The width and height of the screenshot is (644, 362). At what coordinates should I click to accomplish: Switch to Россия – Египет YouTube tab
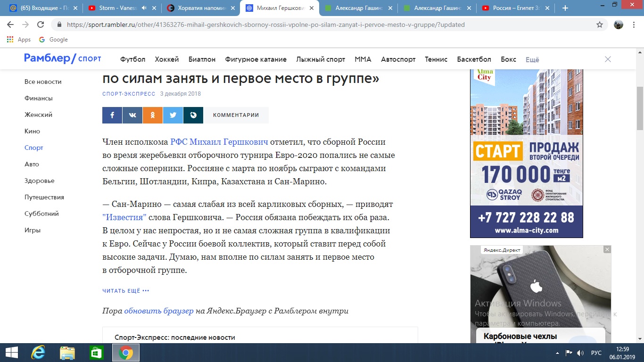click(x=516, y=8)
